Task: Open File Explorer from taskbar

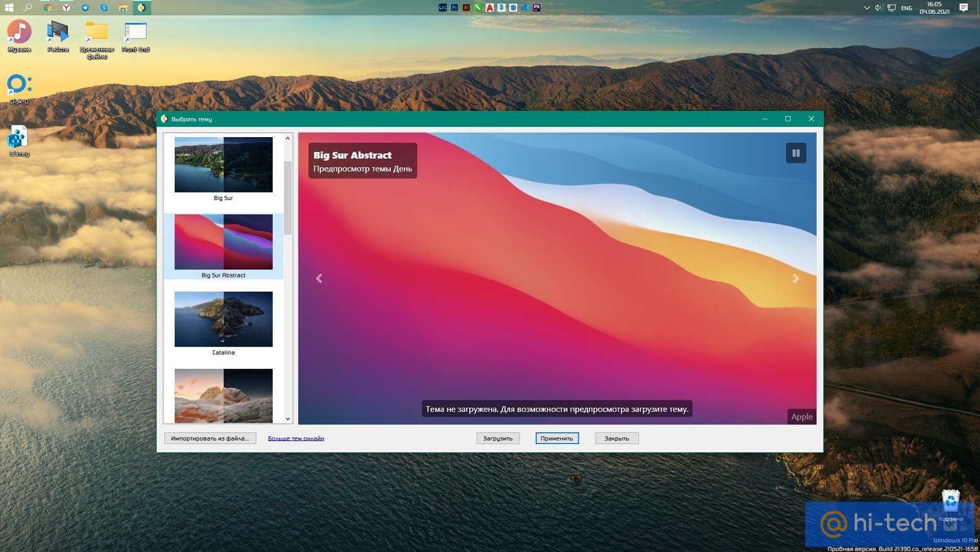Action: 122,8
